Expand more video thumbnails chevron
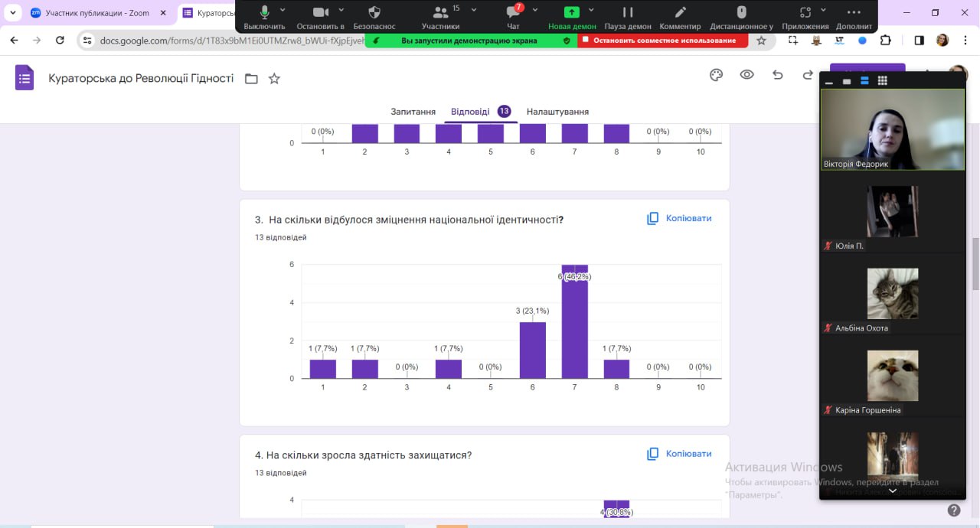This screenshot has height=528, width=980. coord(892,491)
